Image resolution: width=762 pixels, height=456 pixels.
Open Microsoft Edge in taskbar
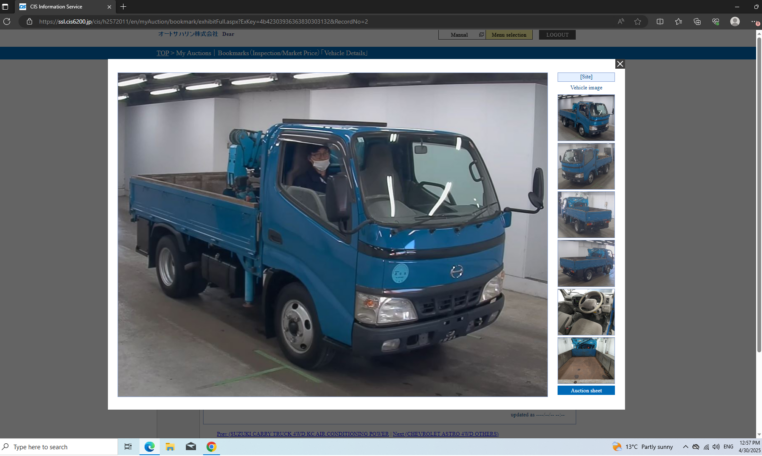coord(149,447)
